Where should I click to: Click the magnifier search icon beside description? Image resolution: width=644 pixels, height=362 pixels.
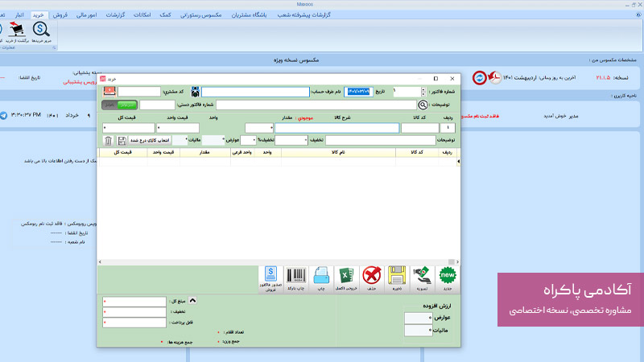click(423, 105)
